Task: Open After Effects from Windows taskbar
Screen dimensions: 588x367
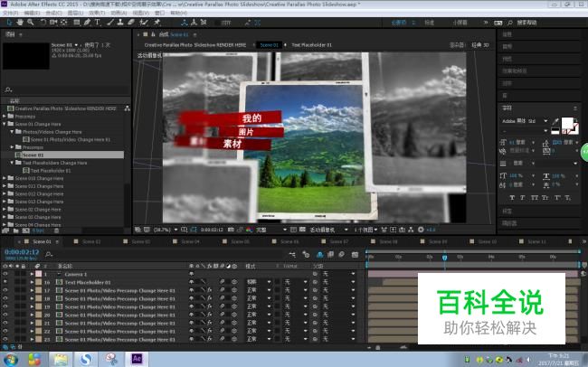Action: [x=137, y=359]
